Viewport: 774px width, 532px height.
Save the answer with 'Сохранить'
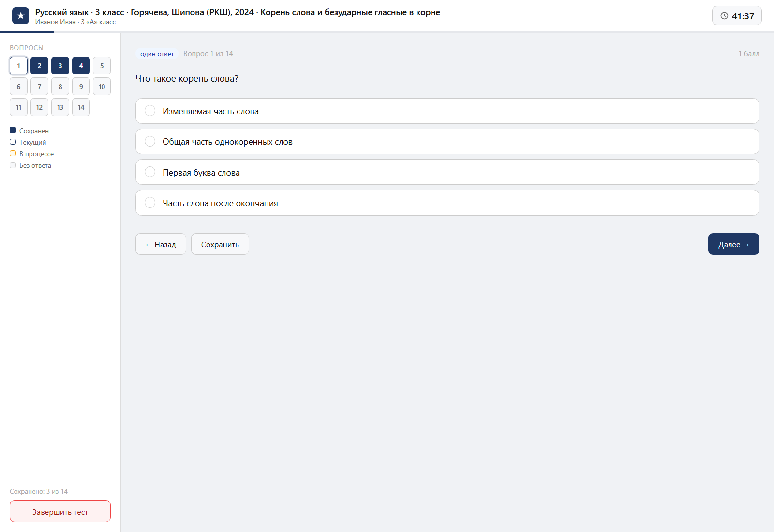(220, 244)
